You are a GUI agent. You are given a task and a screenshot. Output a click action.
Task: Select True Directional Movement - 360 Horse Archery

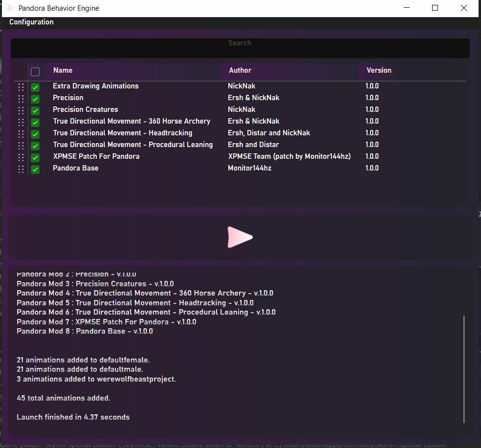click(x=131, y=121)
